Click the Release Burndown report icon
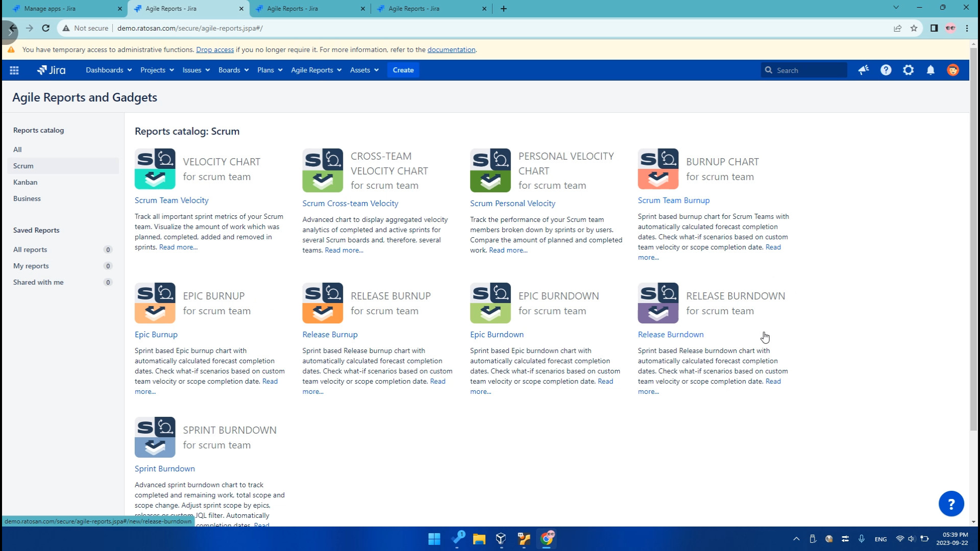This screenshot has width=980, height=551. click(658, 303)
